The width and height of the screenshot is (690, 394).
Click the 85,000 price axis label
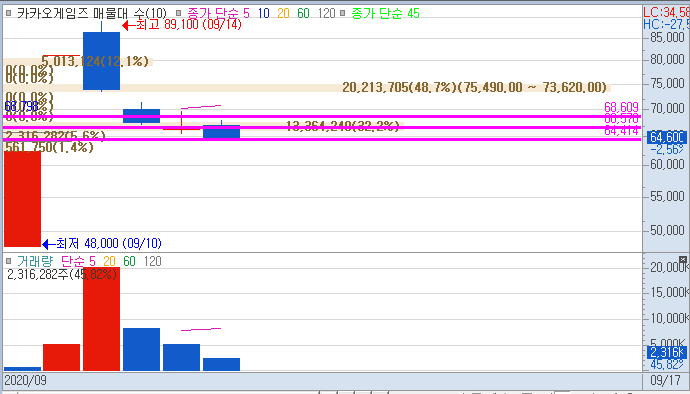[667, 37]
